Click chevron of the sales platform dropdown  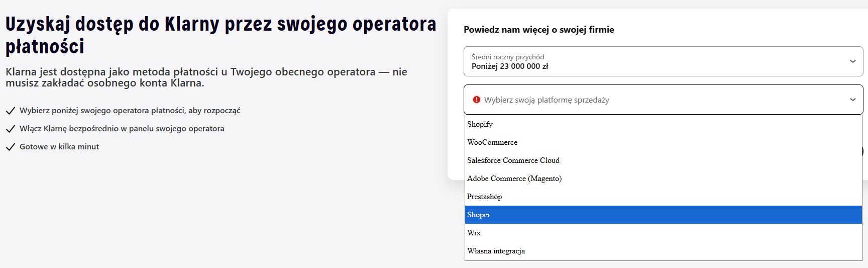pyautogui.click(x=852, y=100)
